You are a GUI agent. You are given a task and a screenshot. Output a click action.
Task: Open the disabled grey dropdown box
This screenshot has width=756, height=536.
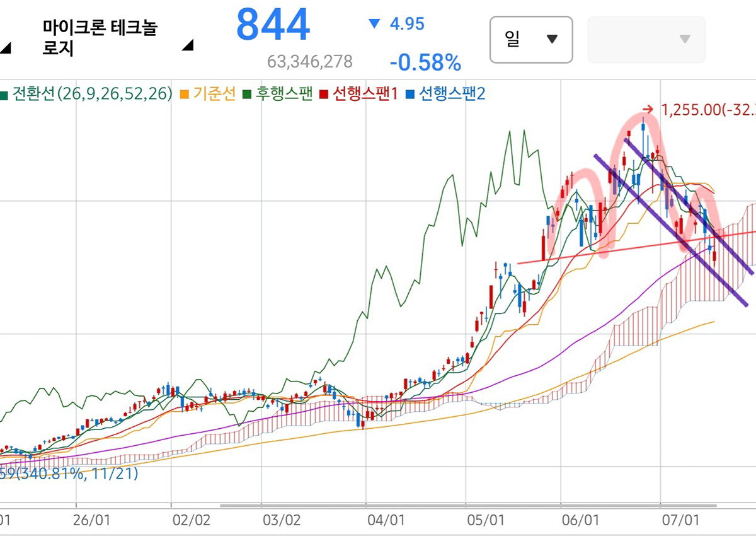(x=646, y=40)
